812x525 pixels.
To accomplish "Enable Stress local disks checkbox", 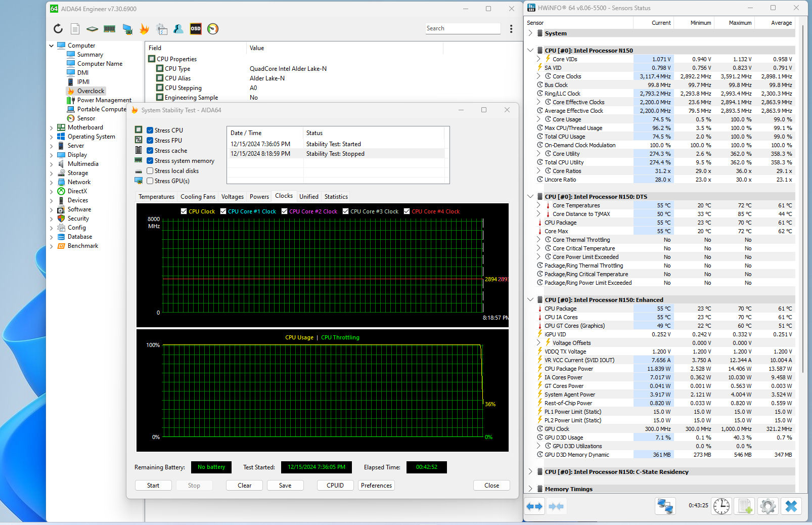I will [x=150, y=171].
